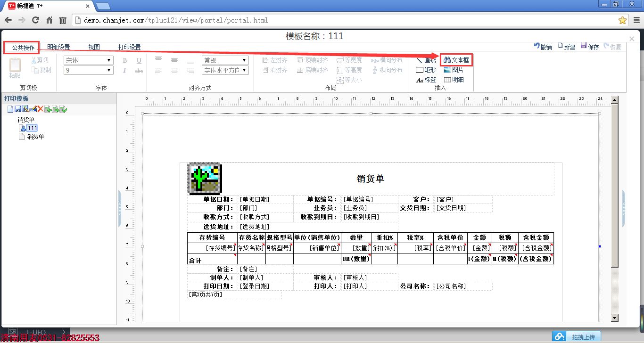Image resolution: width=644 pixels, height=343 pixels.
Task: Switch to 公共操作 tab
Action: tap(24, 47)
